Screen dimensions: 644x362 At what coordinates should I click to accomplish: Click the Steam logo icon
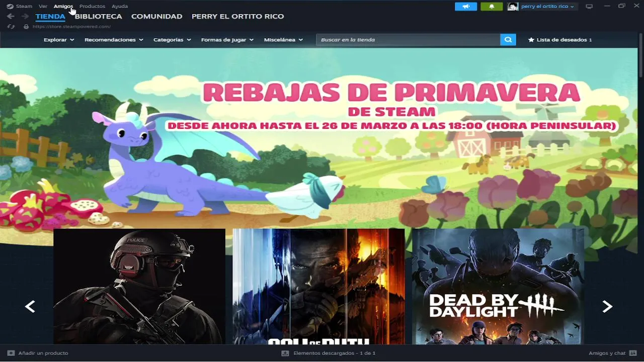(10, 7)
